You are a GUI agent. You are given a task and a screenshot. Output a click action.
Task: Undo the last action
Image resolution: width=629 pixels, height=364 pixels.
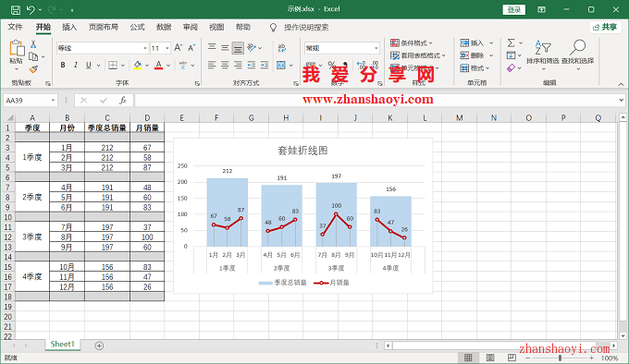pyautogui.click(x=31, y=9)
